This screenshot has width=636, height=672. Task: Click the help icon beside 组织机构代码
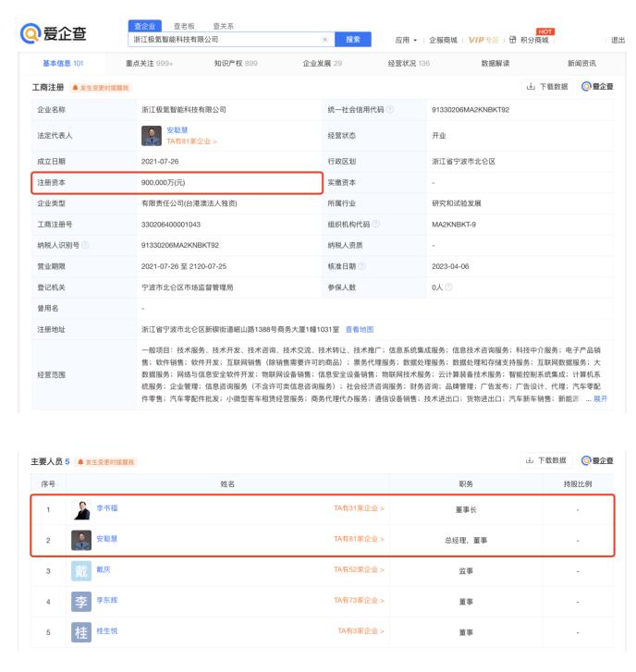click(376, 224)
